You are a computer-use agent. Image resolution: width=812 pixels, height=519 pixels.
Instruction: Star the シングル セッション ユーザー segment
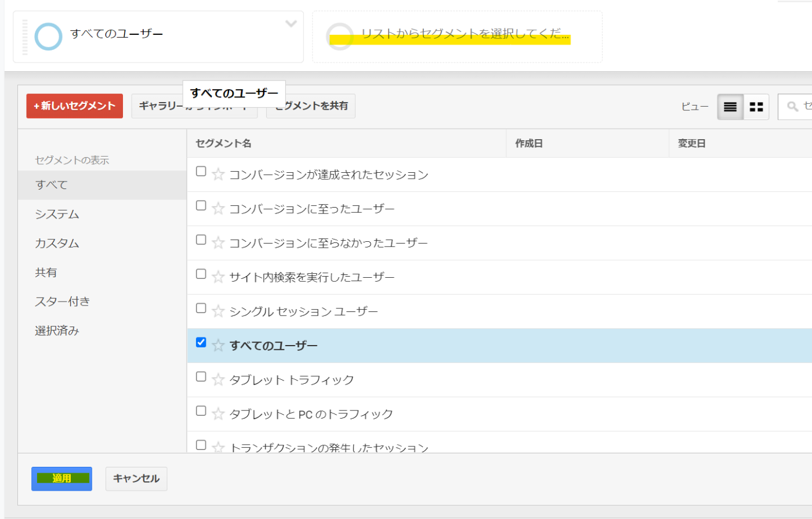coord(218,311)
